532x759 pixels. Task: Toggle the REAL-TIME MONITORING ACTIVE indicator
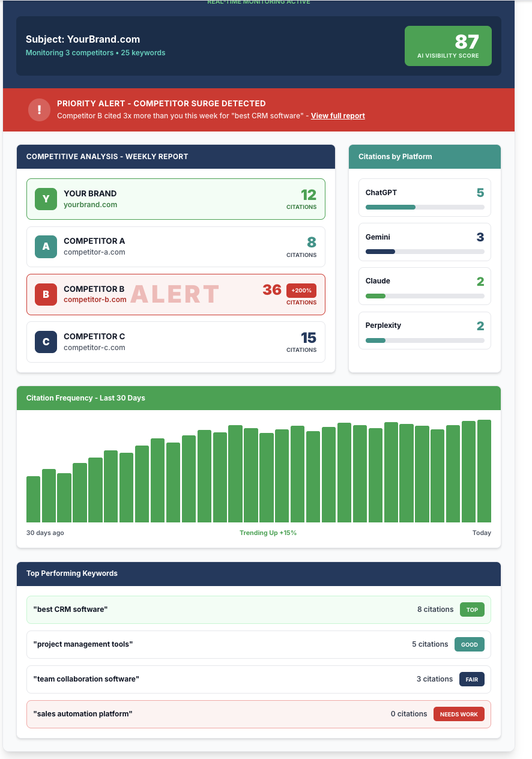tap(258, 2)
